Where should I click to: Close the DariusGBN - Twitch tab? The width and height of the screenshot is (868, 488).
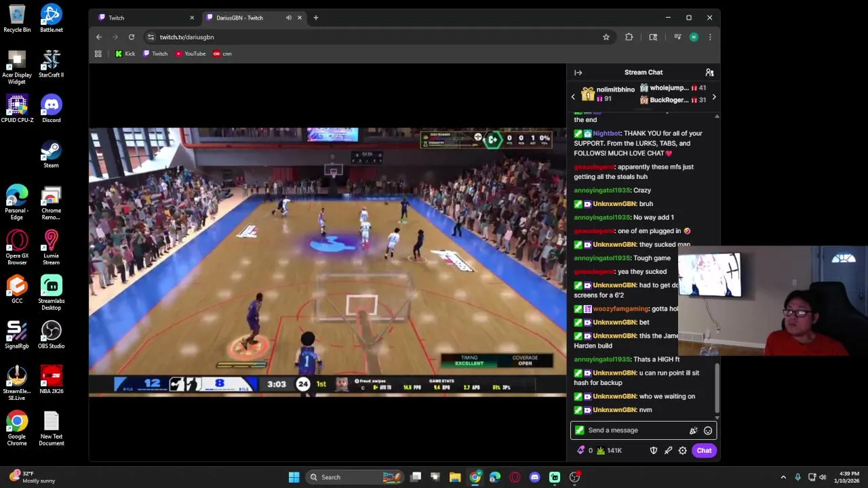[299, 18]
